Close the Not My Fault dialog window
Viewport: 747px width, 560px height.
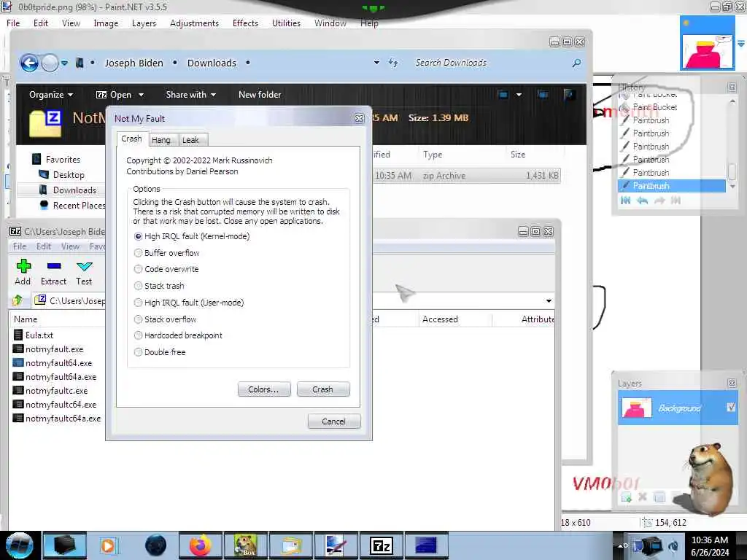coord(359,119)
